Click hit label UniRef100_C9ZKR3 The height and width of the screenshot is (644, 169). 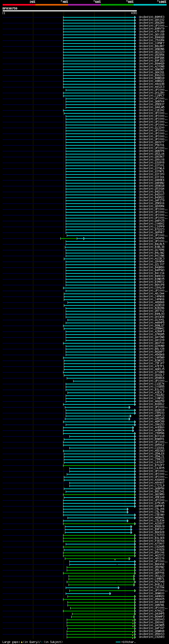152,637
